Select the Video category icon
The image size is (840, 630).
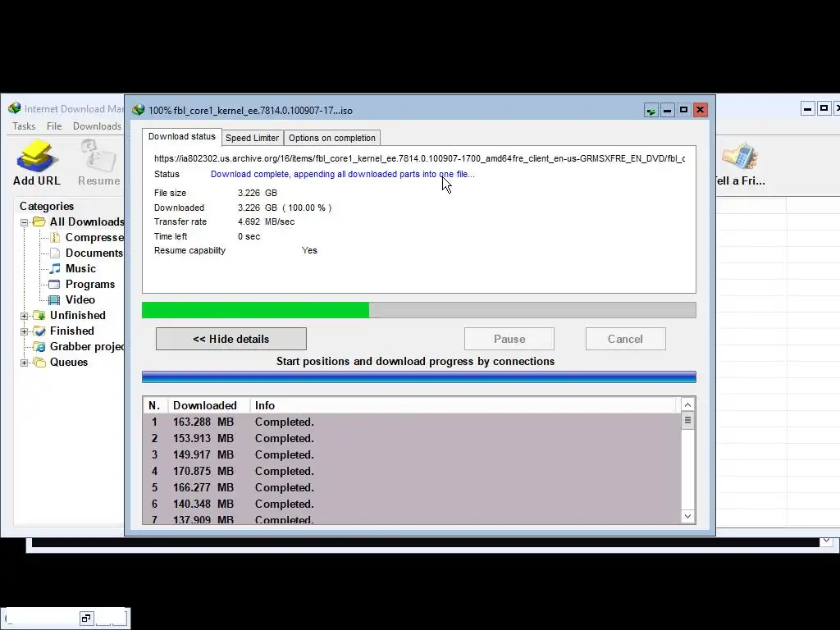point(55,299)
